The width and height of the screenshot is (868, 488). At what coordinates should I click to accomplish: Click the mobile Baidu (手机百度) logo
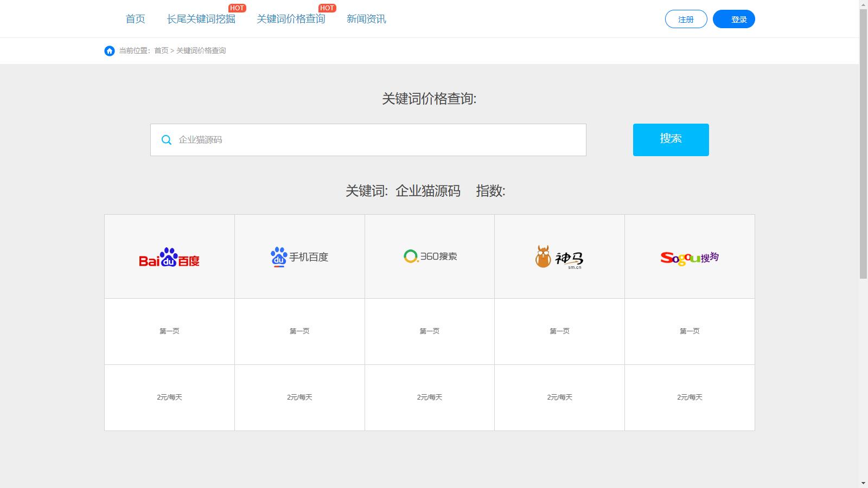click(299, 257)
